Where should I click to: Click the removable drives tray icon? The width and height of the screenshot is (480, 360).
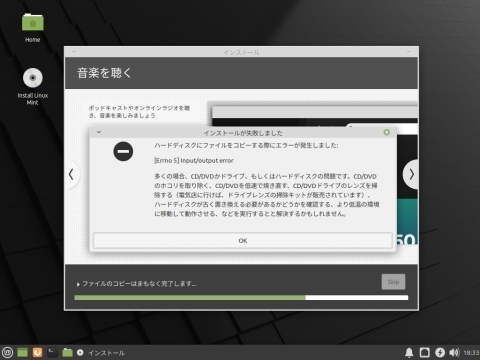[424, 352]
